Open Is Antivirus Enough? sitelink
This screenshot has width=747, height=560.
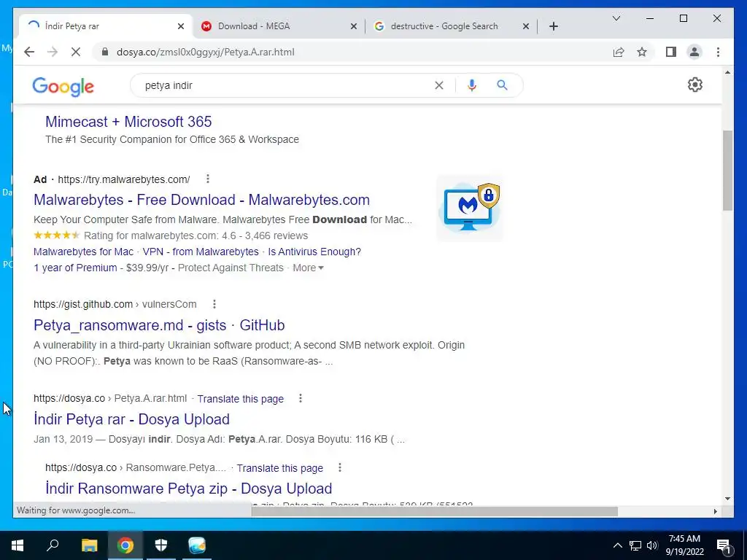tap(314, 252)
